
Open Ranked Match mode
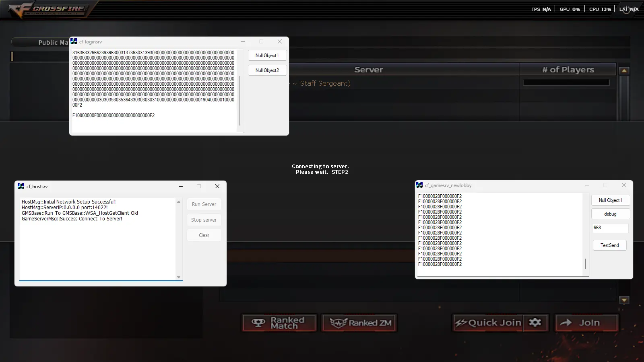coord(279,323)
